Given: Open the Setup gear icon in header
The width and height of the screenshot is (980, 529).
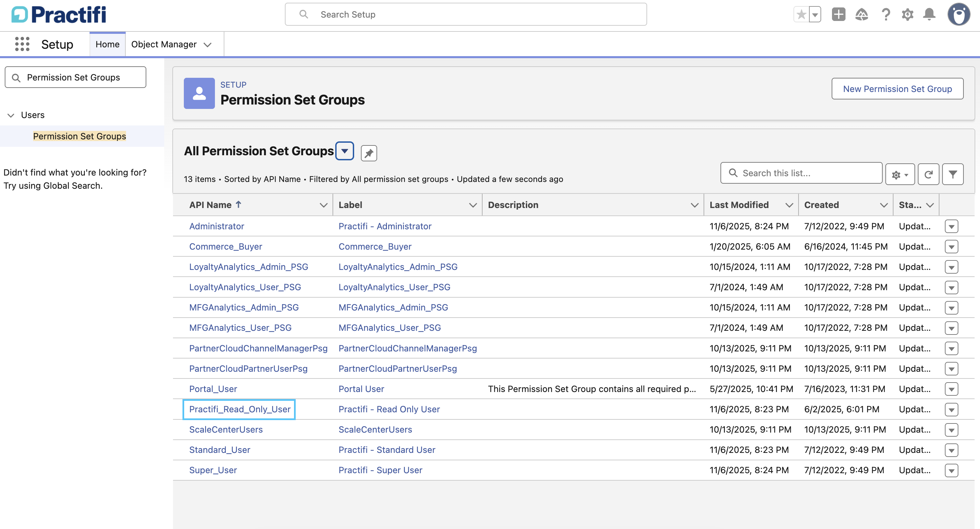Looking at the screenshot, I should click(x=907, y=15).
